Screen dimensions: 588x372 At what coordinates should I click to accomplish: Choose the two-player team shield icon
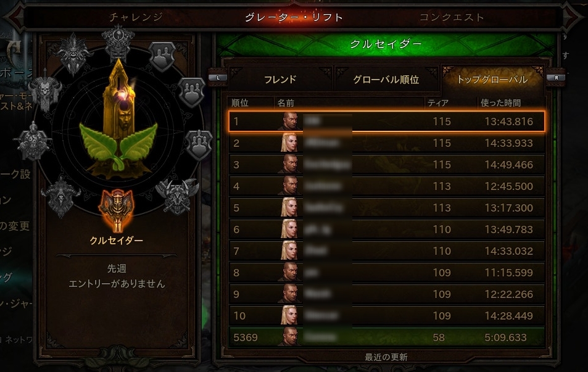(x=162, y=57)
